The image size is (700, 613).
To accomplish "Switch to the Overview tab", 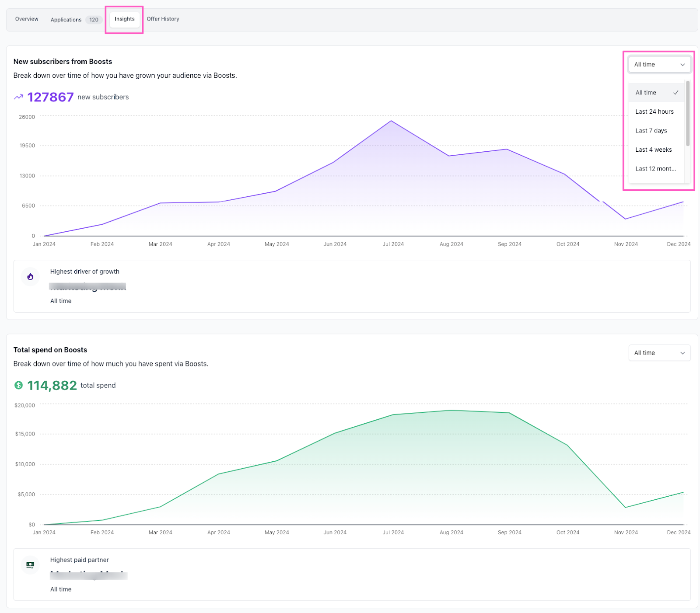I will [27, 19].
